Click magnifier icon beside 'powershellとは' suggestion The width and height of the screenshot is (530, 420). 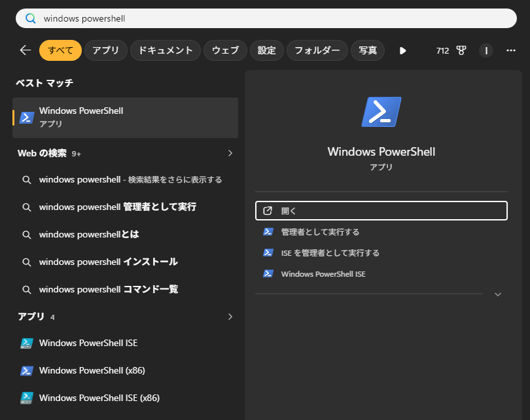[x=27, y=235]
